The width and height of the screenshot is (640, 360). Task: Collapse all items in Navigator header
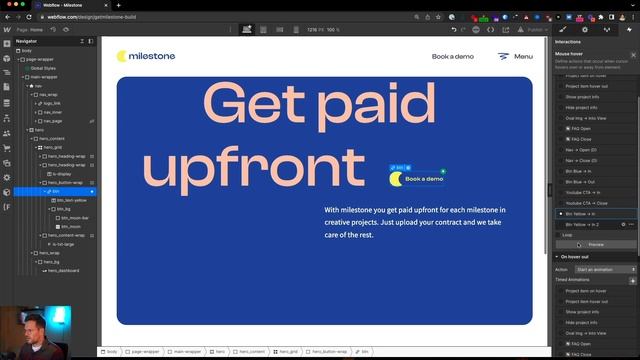pos(82,41)
